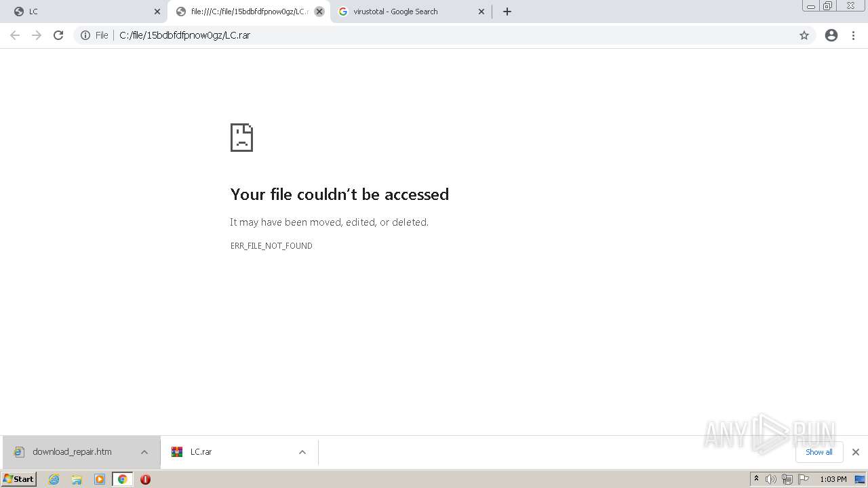This screenshot has width=868, height=488.
Task: Select 'Your file couldn't be accessed' heading
Action: click(x=340, y=195)
